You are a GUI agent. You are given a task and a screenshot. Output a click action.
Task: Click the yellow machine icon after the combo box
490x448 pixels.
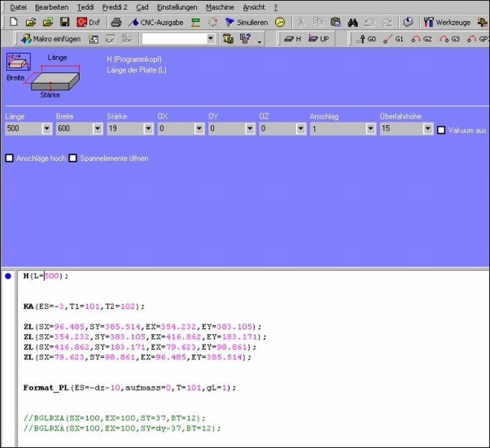point(228,39)
